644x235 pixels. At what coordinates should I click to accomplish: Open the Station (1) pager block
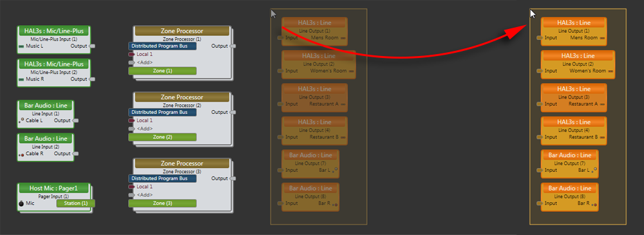pyautogui.click(x=75, y=203)
